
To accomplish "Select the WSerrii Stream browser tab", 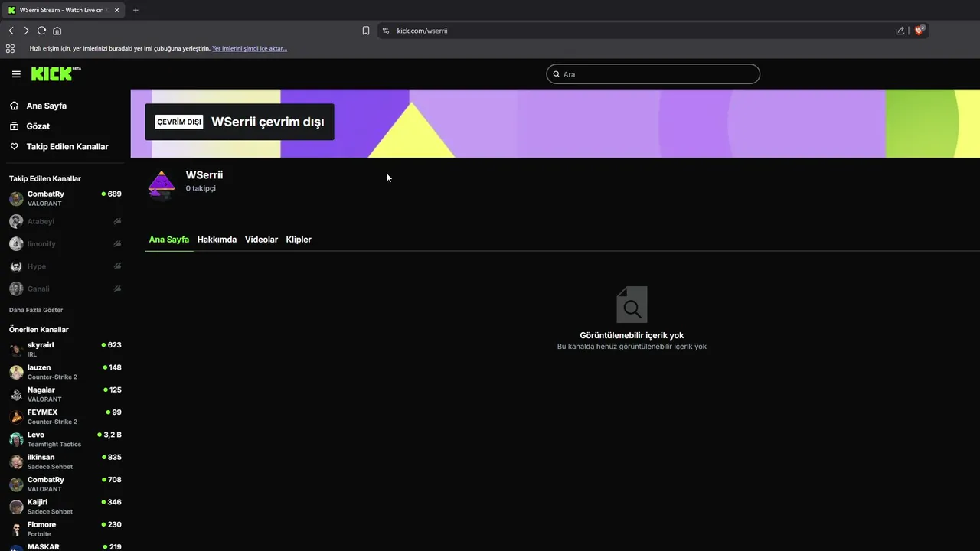I will pyautogui.click(x=64, y=10).
